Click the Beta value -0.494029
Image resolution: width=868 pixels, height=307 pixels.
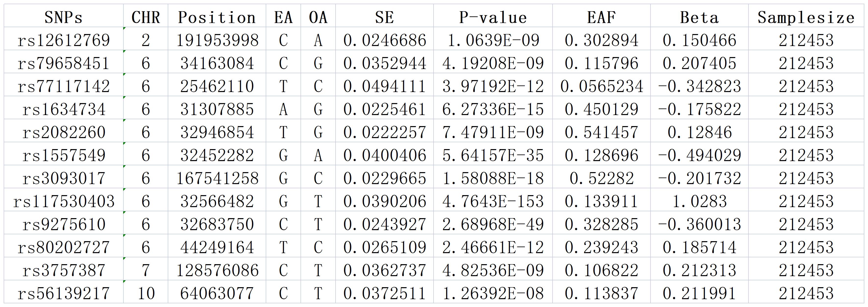(699, 155)
